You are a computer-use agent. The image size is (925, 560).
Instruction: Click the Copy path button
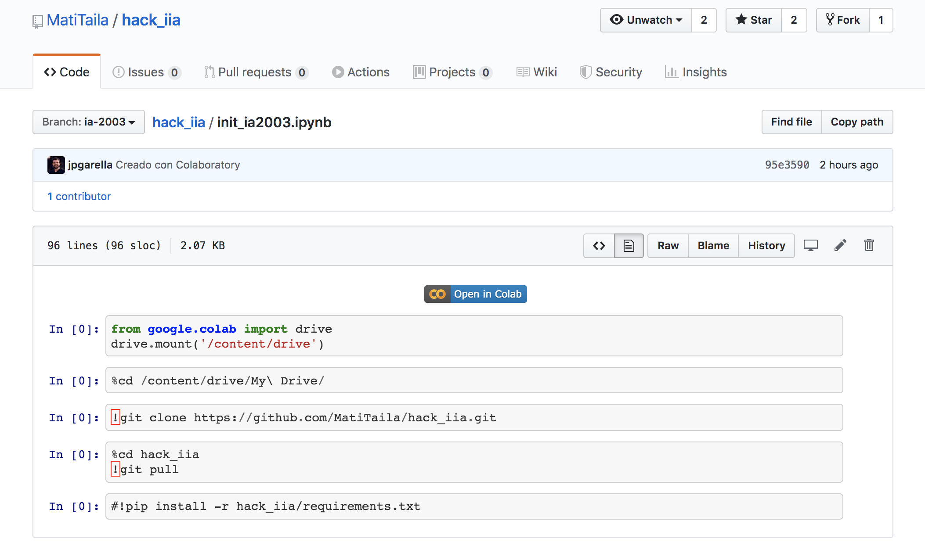[x=856, y=122]
